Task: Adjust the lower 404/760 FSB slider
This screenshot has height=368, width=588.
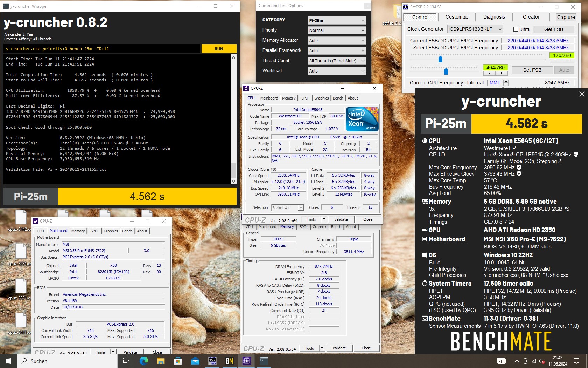Action: pos(446,71)
